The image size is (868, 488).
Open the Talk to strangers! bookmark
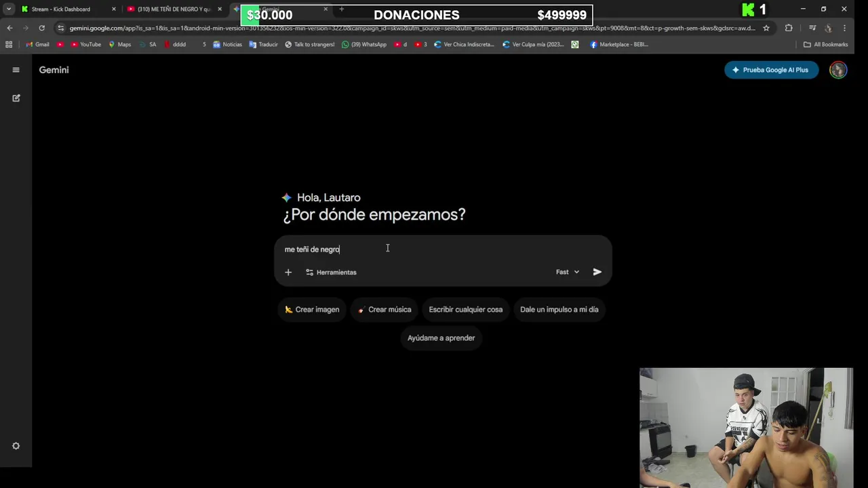pyautogui.click(x=310, y=44)
